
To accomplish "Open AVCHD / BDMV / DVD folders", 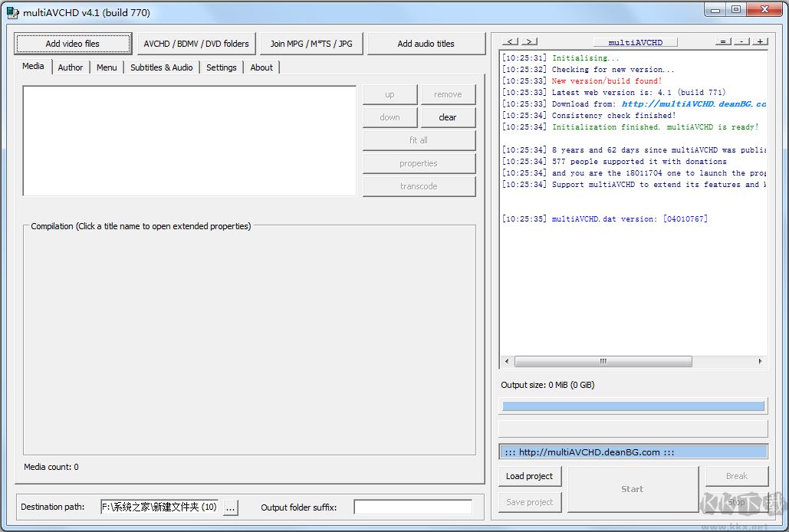I will click(196, 44).
